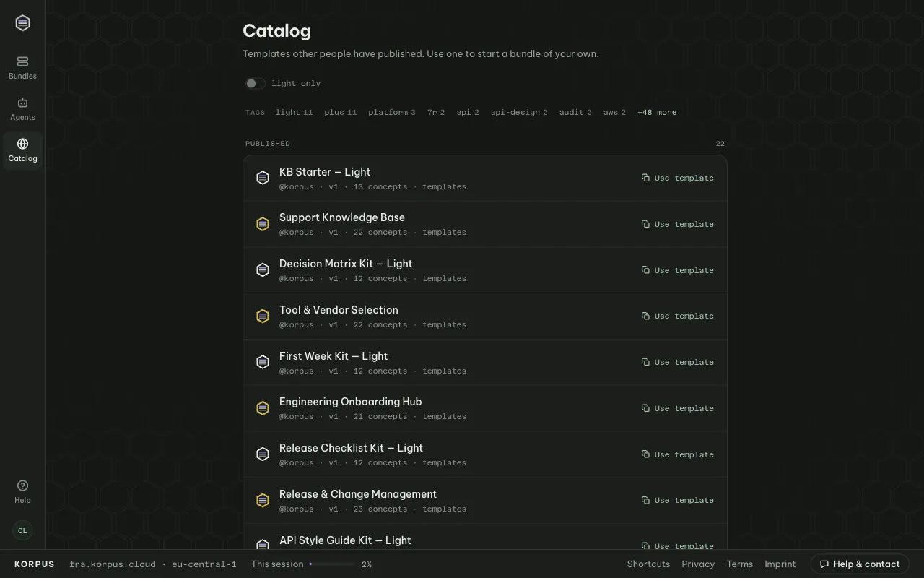Use template for Decision Matrix Kit — Light
The height and width of the screenshot is (578, 924).
677,270
